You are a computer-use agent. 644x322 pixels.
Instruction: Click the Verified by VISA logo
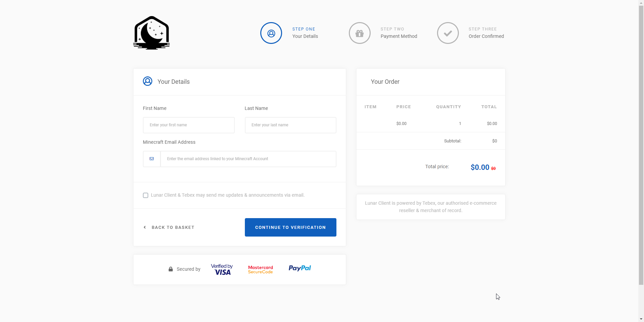222,269
